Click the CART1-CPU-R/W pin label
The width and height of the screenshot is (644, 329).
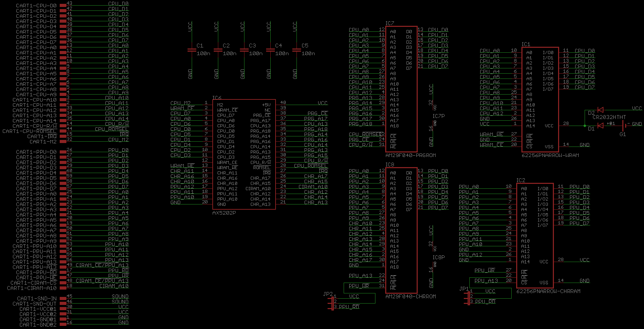click(35, 126)
